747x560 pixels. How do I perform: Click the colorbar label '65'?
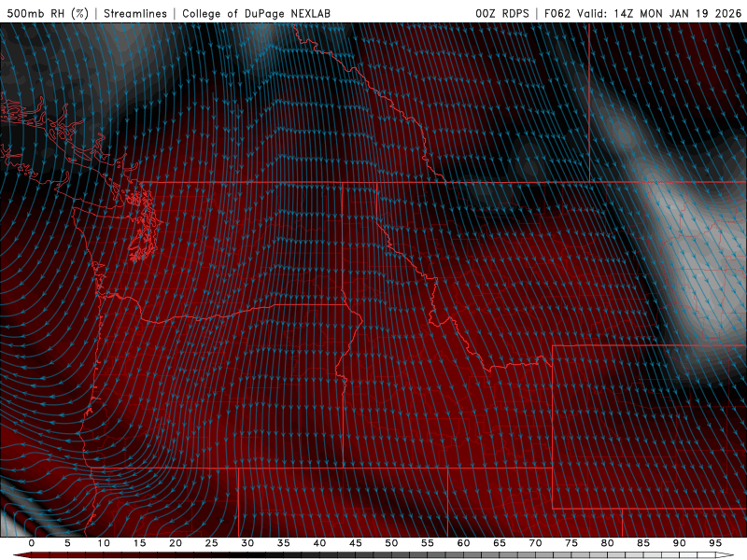[500, 543]
